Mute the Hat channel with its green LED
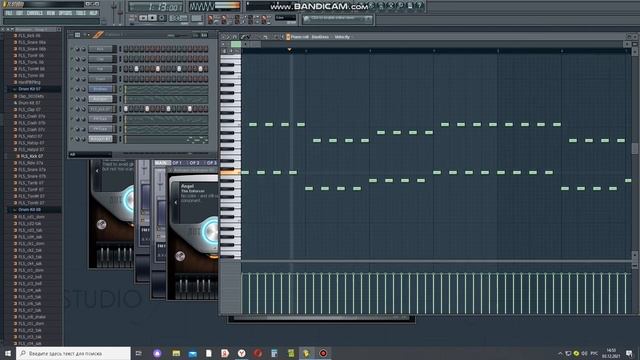Screen dimensions: 640x360 tap(72, 69)
